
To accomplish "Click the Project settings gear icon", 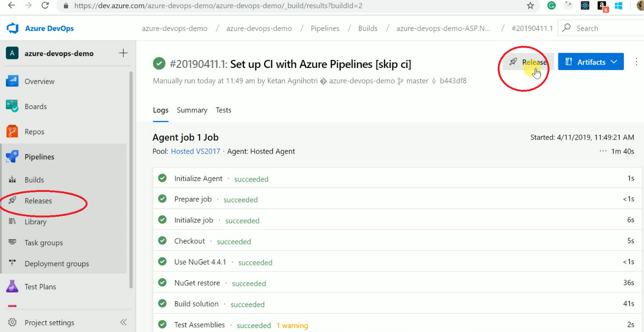I will [x=13, y=323].
